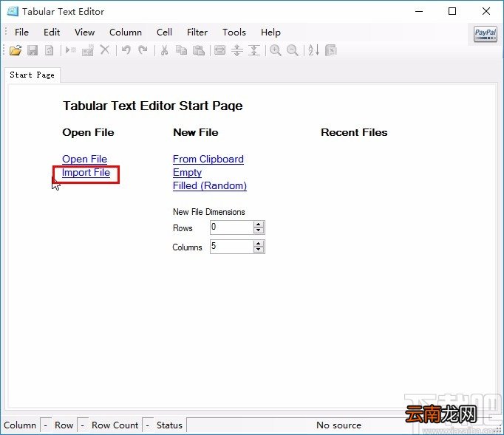Click the Excel export toolbar icon

click(331, 50)
